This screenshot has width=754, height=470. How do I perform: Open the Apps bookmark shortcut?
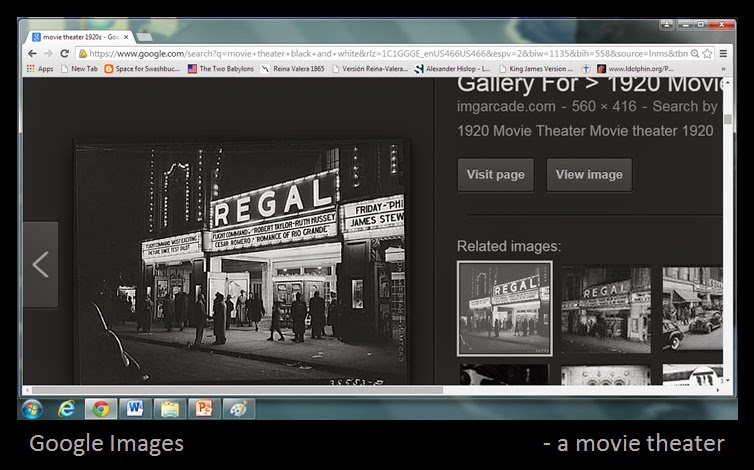point(40,69)
